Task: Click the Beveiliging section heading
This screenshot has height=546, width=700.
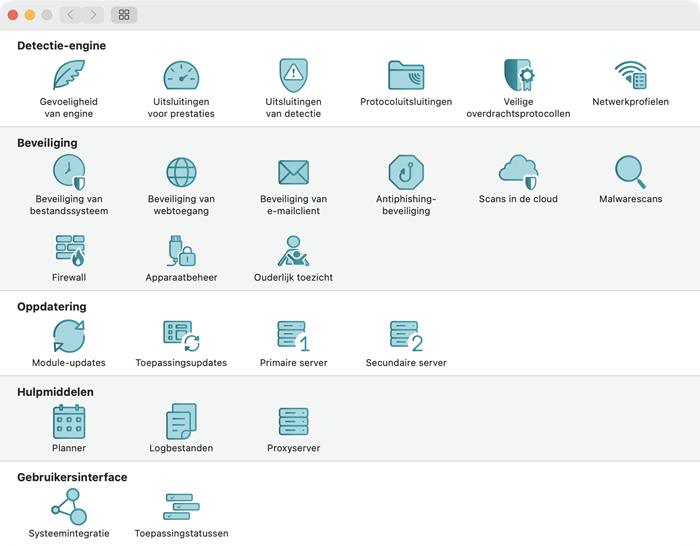Action: tap(47, 143)
